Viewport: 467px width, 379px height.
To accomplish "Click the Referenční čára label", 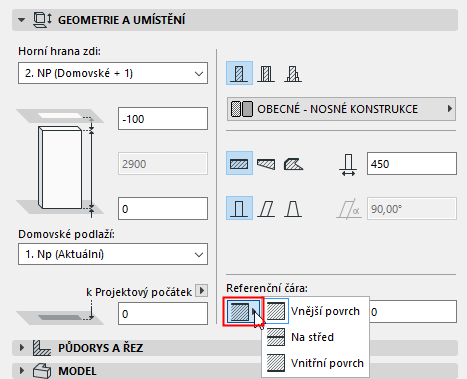I will pos(267,288).
